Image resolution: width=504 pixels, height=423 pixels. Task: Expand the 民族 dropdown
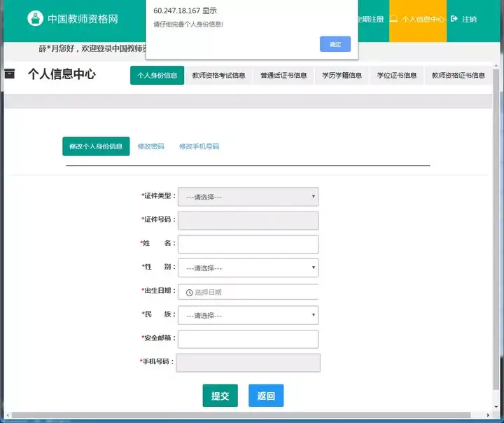click(x=248, y=315)
